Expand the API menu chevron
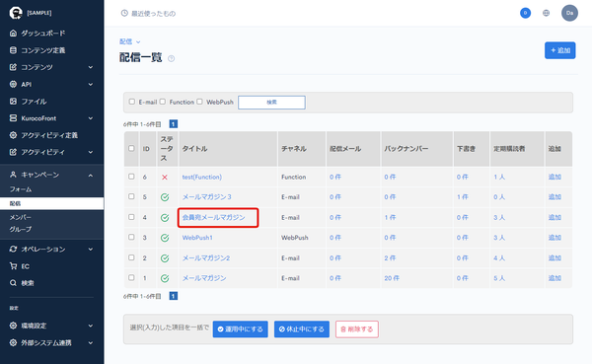The height and width of the screenshot is (364, 592). click(91, 84)
